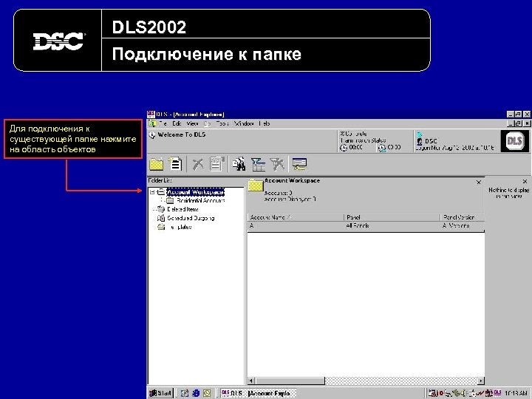Select Account Workspace in the folder list
The width and height of the screenshot is (532, 399).
(195, 192)
